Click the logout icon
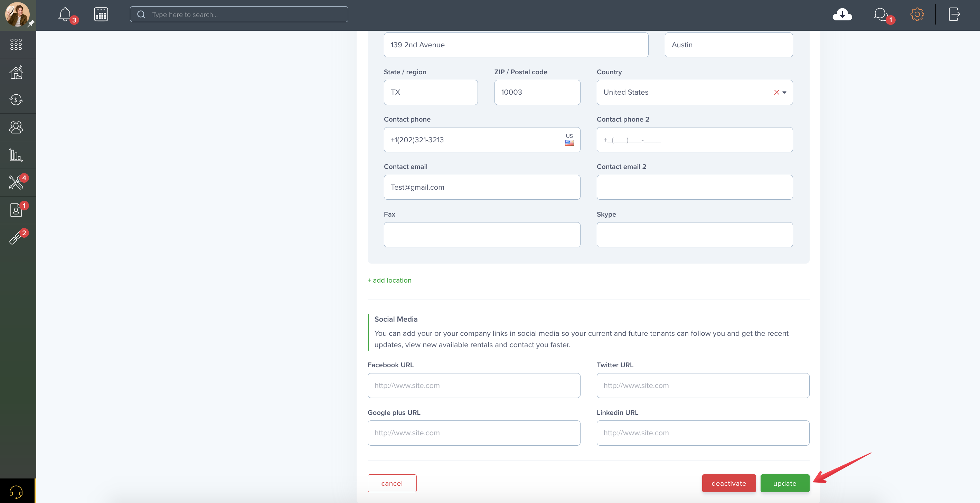Image resolution: width=980 pixels, height=503 pixels. (x=954, y=15)
